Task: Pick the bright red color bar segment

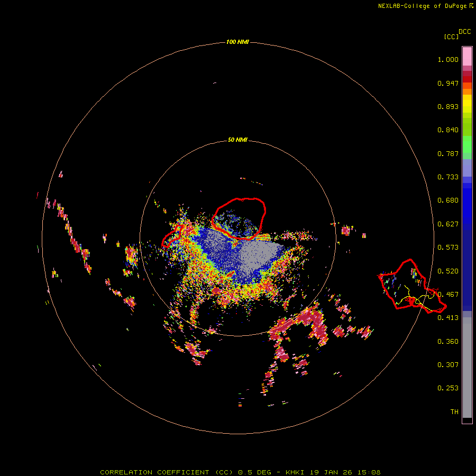Action: tap(467, 79)
